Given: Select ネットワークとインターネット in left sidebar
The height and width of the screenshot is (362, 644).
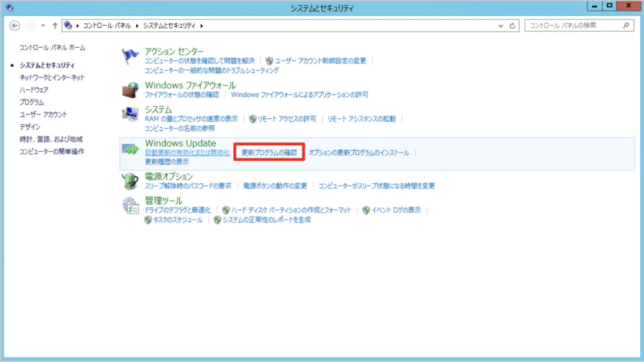Looking at the screenshot, I should click(52, 77).
